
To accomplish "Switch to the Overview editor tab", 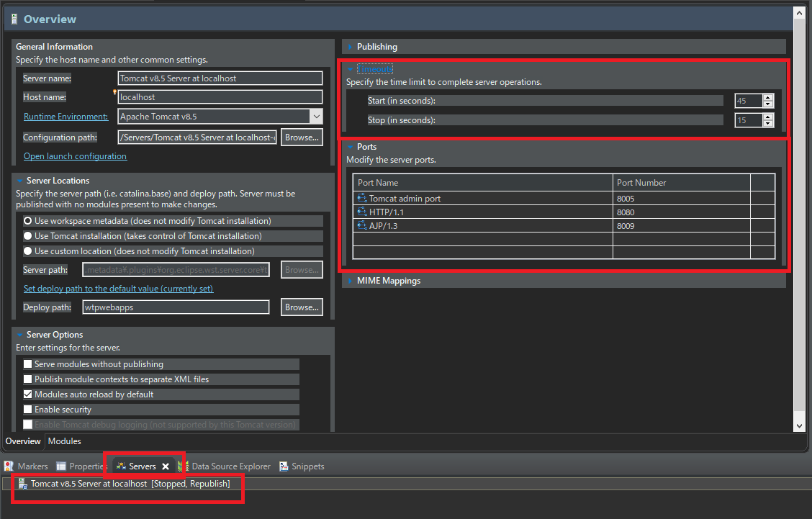I will [23, 441].
